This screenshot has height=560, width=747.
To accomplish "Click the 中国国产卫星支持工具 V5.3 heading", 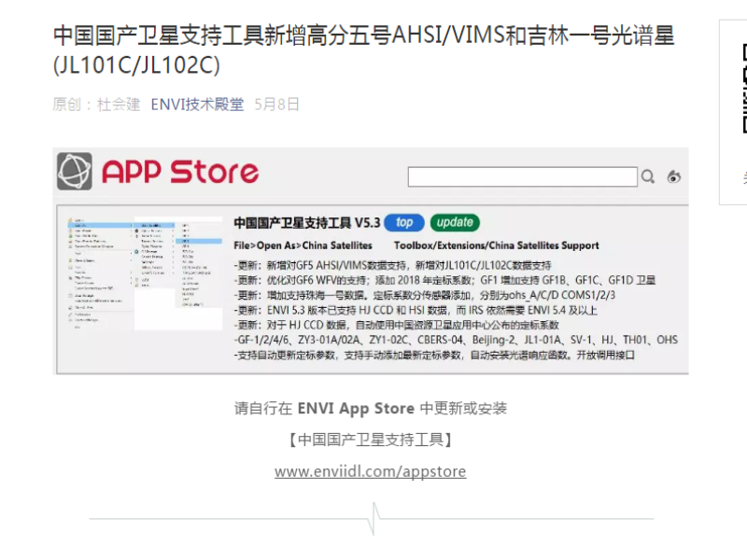I will (306, 223).
